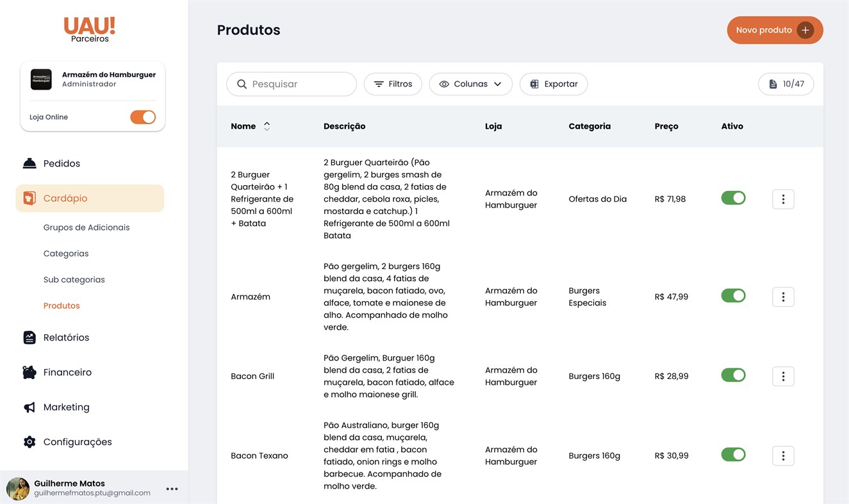849x504 pixels.
Task: Open user options next to Guilherme Matos
Action: coord(172,489)
